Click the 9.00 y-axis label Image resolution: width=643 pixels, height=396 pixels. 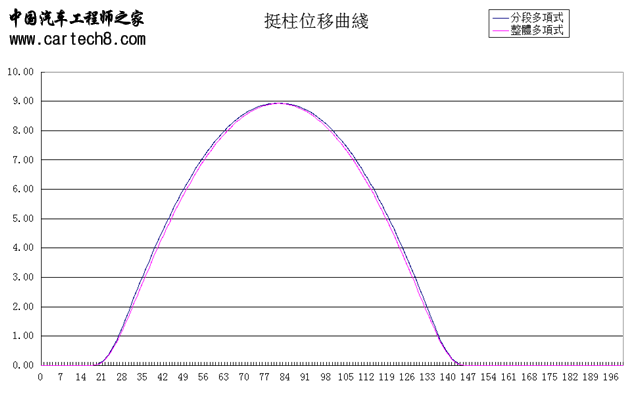pyautogui.click(x=23, y=101)
